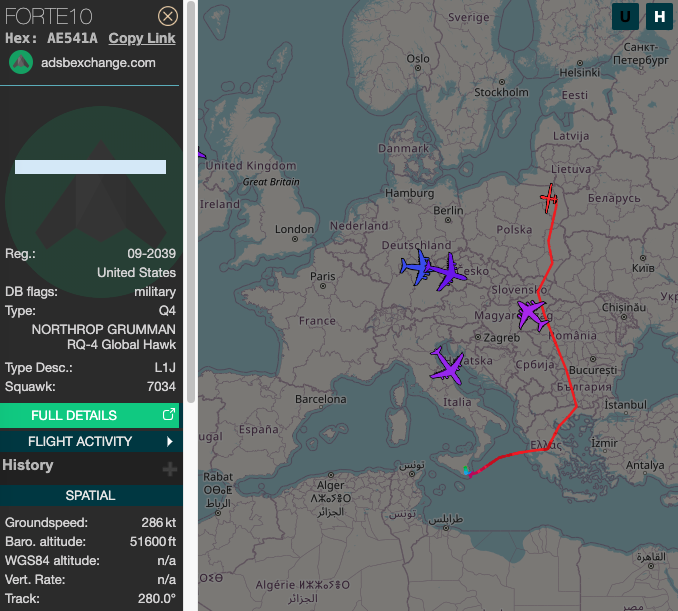Click the flight track start point near Sicily
The width and height of the screenshot is (678, 611).
[468, 471]
